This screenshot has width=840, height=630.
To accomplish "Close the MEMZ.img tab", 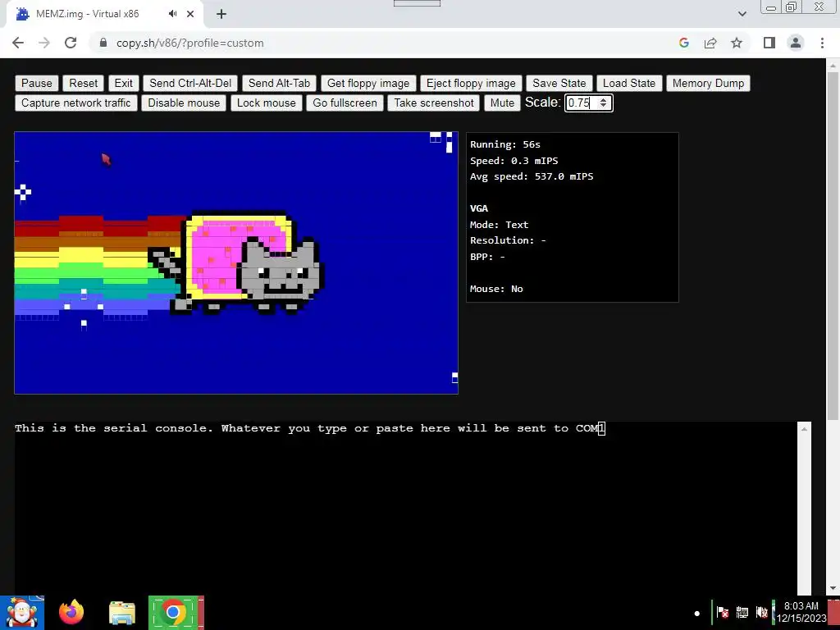I will coord(190,14).
